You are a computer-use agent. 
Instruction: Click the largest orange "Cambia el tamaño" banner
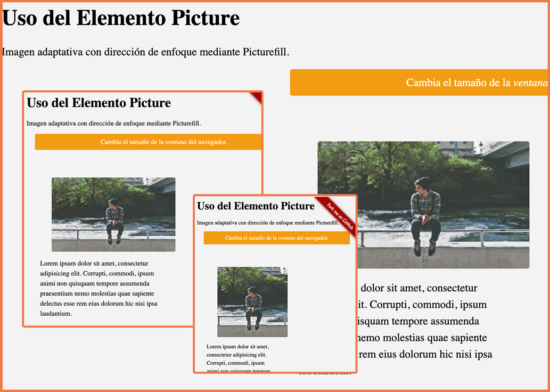click(418, 83)
